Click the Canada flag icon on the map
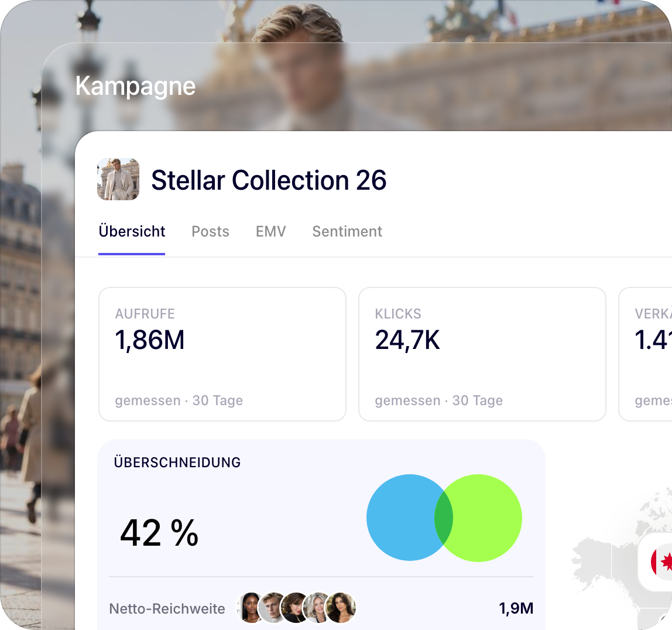The width and height of the screenshot is (672, 630). coord(661,561)
